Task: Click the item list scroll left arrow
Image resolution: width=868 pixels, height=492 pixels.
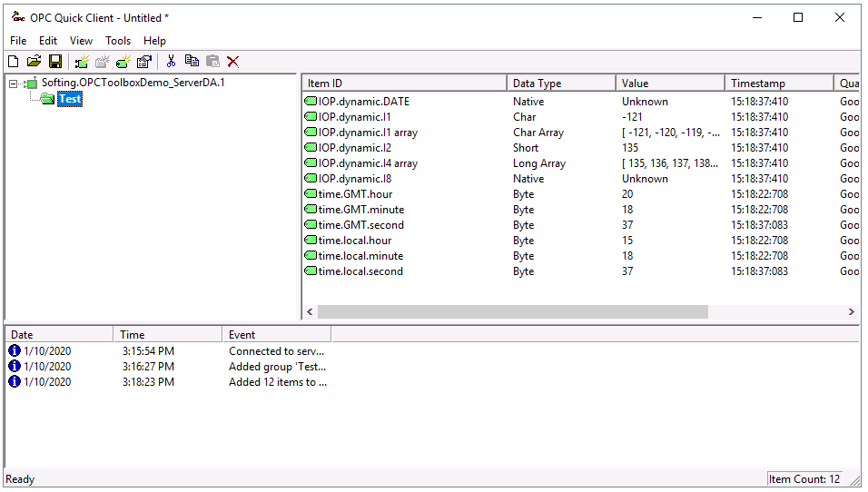Action: (310, 312)
